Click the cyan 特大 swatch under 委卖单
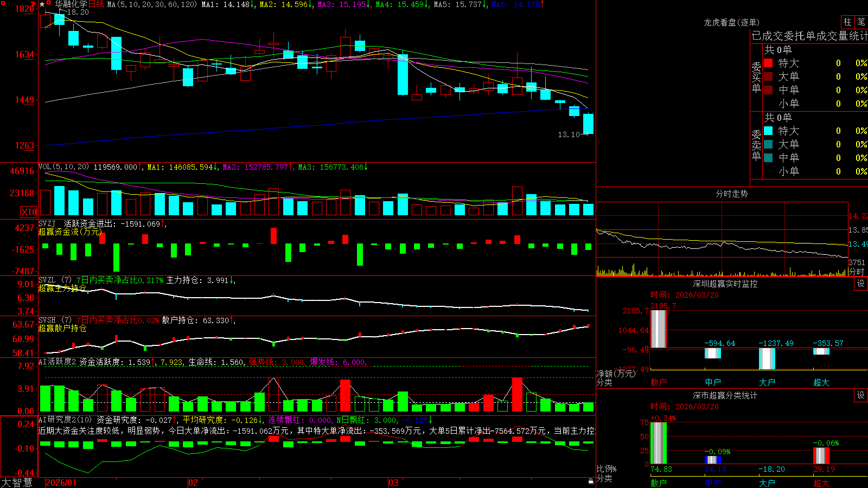The image size is (868, 488). coord(768,131)
